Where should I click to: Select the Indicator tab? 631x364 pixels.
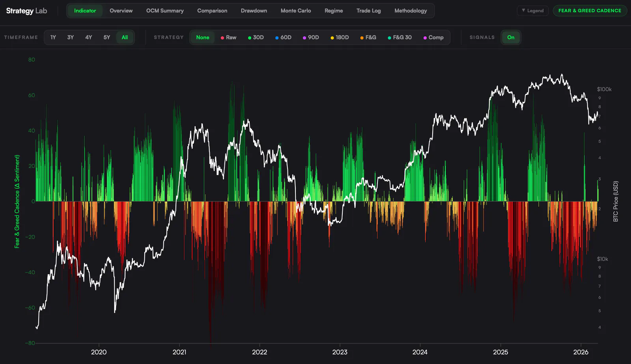[85, 11]
